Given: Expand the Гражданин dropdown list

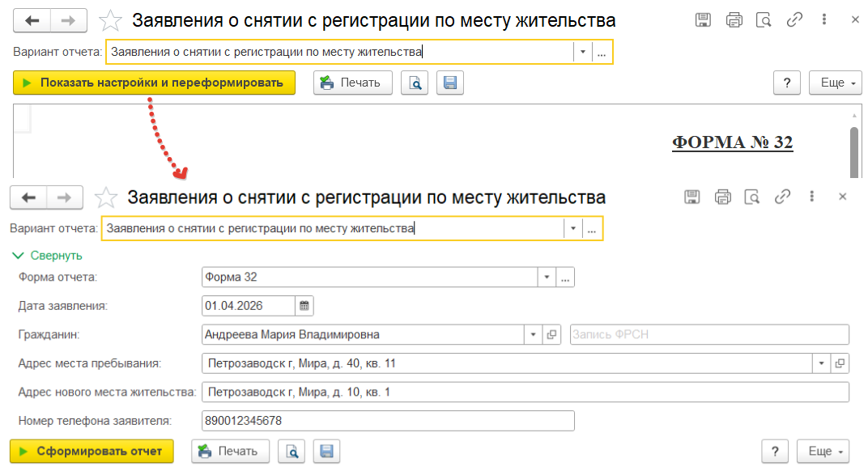Looking at the screenshot, I should coord(534,335).
